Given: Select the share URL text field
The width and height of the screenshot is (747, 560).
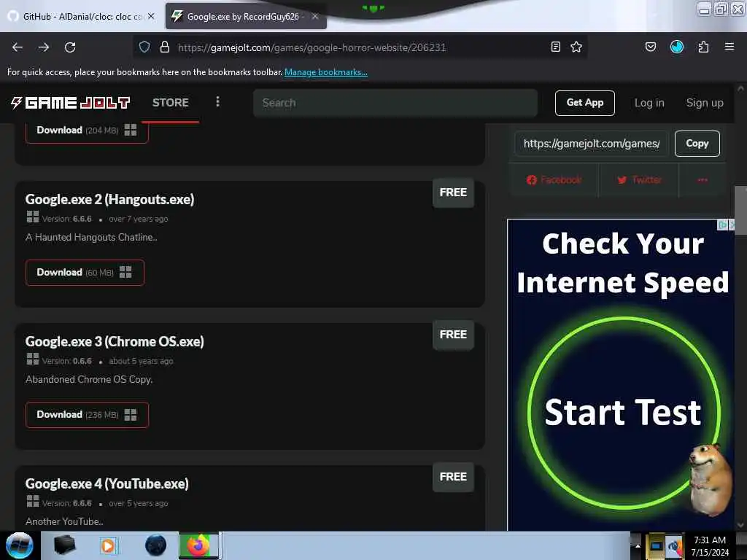Looking at the screenshot, I should pos(592,144).
